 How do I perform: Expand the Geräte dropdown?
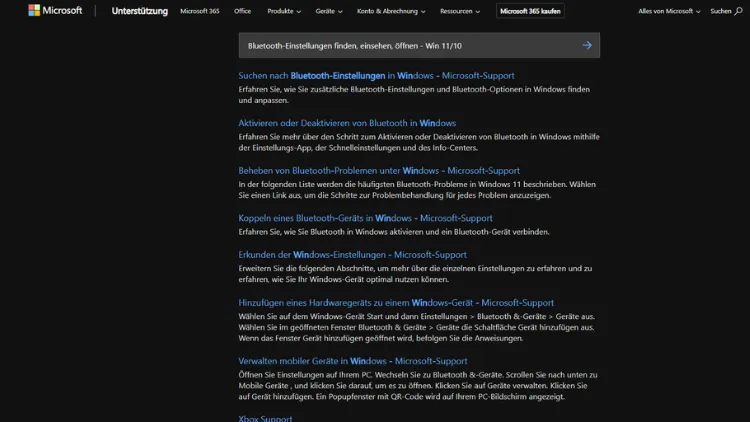[329, 11]
